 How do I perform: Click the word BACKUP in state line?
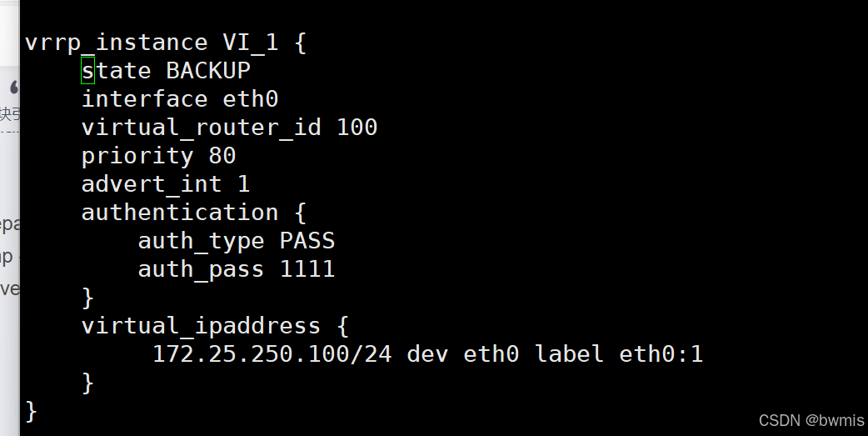(x=208, y=71)
